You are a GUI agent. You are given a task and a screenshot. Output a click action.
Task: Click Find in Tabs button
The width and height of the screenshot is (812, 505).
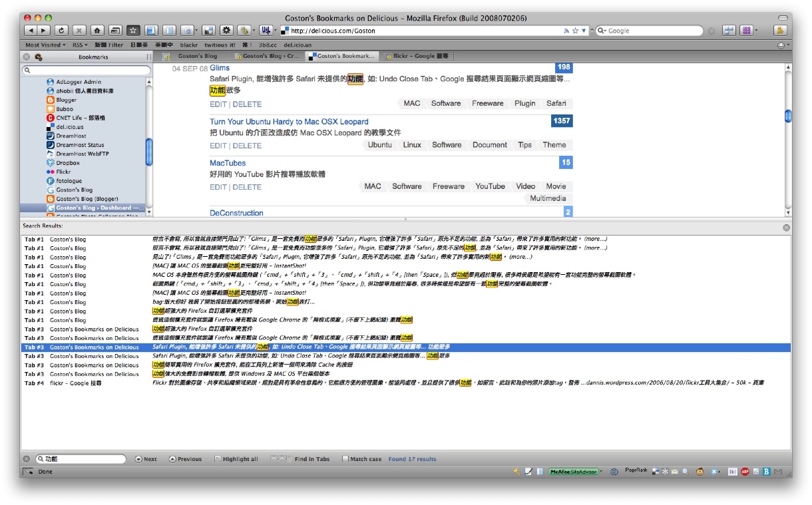pyautogui.click(x=300, y=459)
